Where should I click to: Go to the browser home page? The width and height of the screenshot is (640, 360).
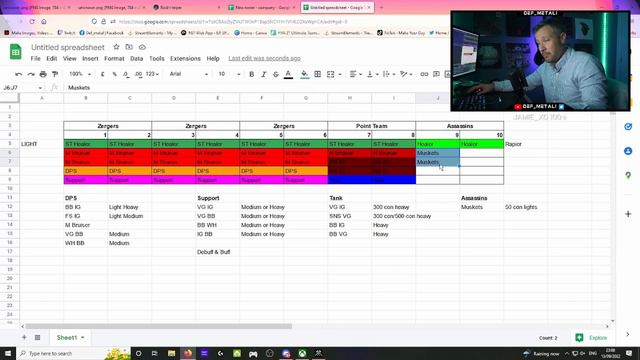44,22
